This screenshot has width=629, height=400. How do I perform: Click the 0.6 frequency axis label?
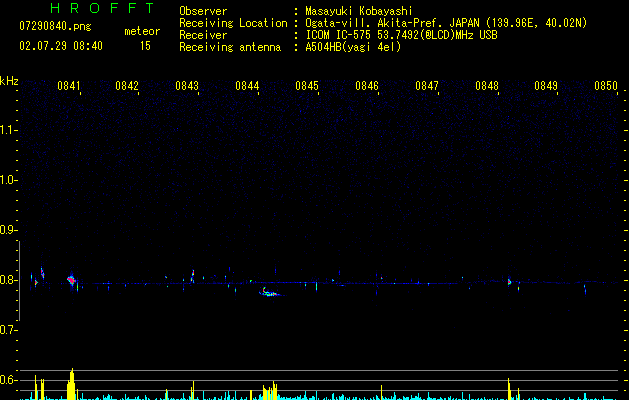[7, 380]
